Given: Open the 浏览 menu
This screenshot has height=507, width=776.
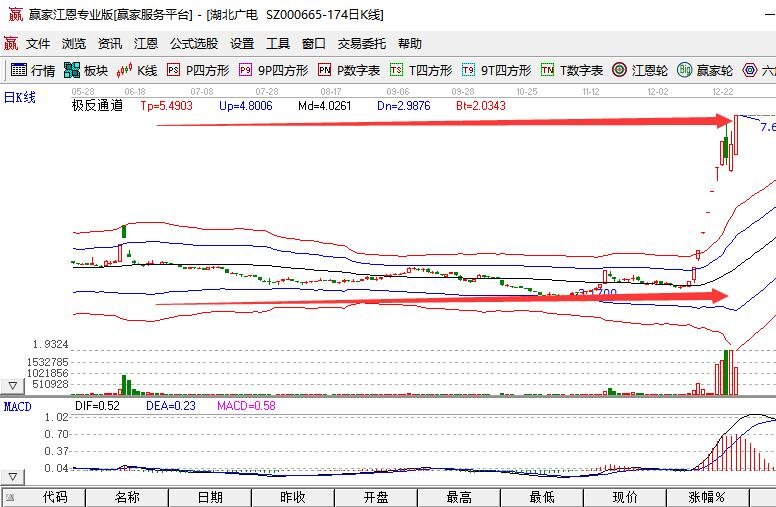Looking at the screenshot, I should (74, 44).
